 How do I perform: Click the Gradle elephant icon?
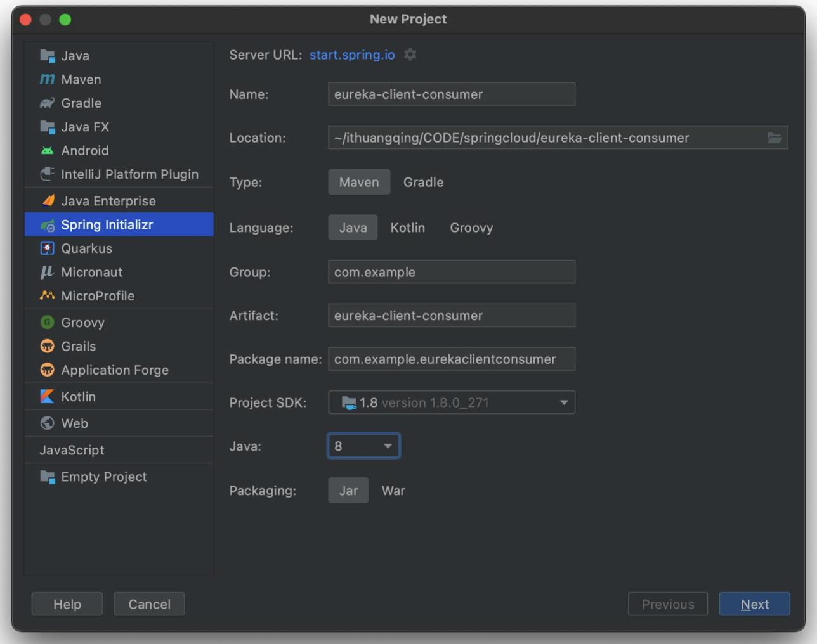[x=47, y=103]
